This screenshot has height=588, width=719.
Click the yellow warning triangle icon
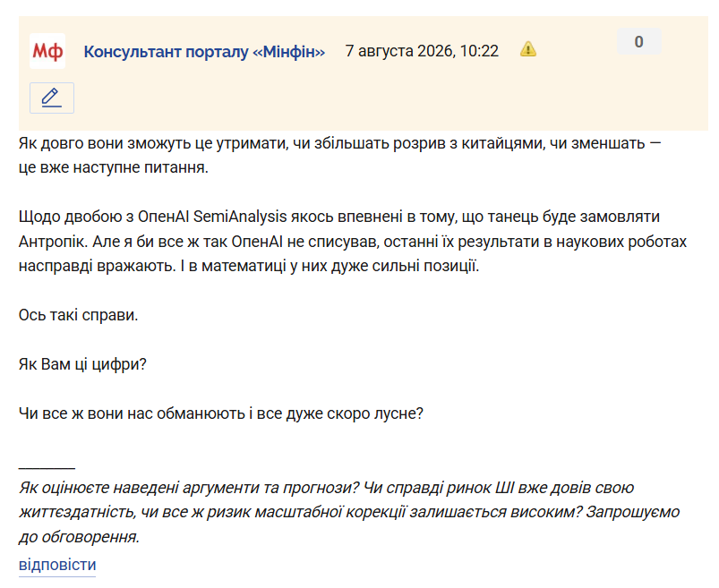[527, 49]
